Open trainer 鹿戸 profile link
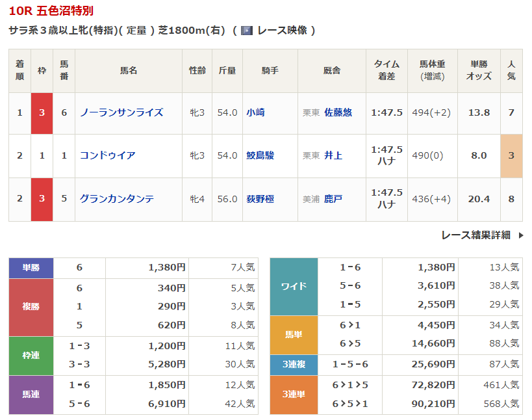Screen dimensions: 532x420 click(x=333, y=199)
